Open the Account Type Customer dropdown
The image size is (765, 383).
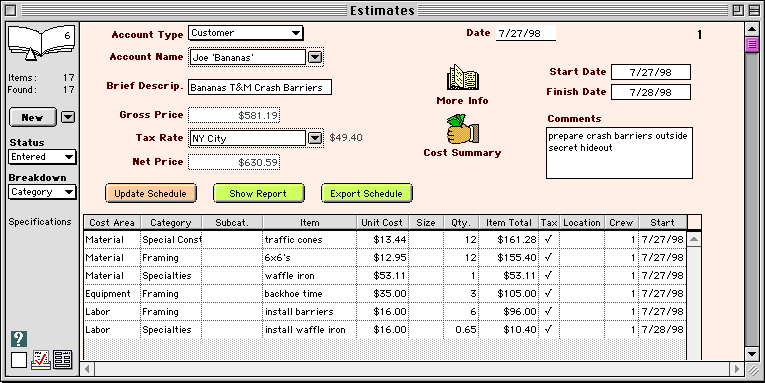[x=245, y=33]
